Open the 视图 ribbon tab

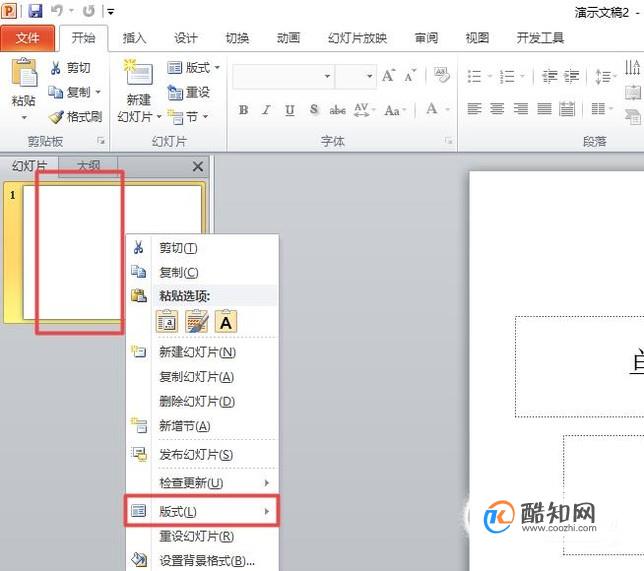(x=477, y=38)
